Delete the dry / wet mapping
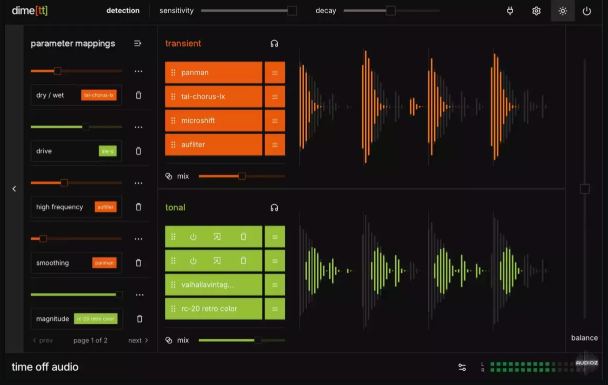This screenshot has width=608, height=385. point(138,95)
